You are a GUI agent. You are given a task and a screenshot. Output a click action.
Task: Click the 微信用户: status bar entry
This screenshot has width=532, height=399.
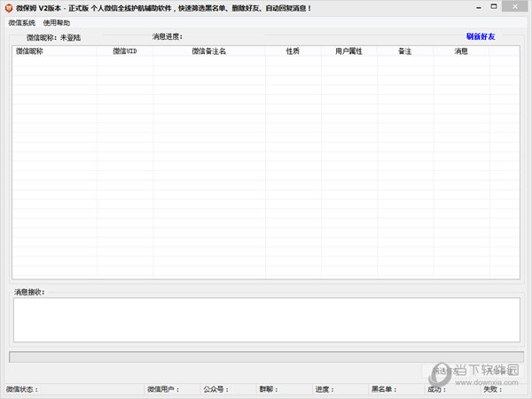(163, 389)
